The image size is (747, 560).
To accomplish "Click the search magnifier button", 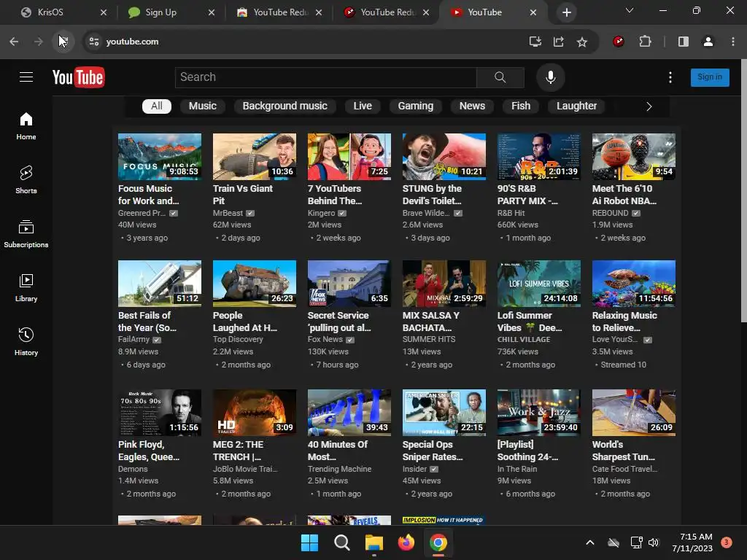I will [x=500, y=77].
